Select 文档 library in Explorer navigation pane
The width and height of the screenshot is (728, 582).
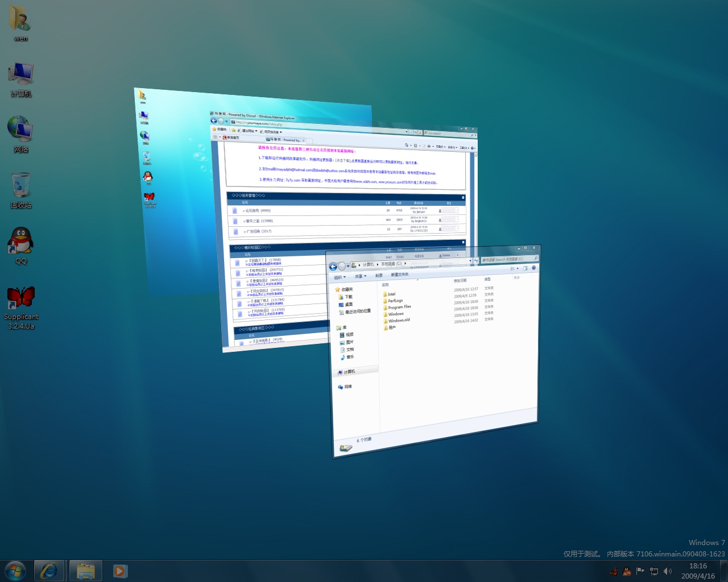pos(347,350)
